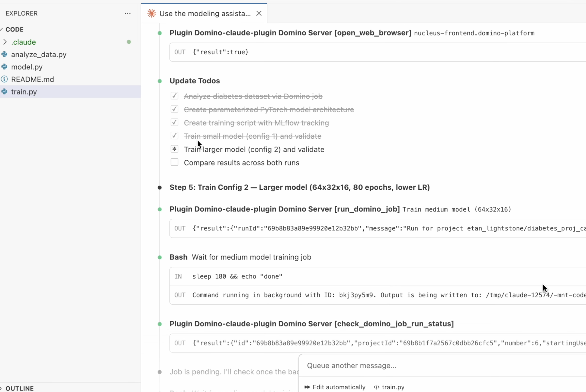Click the Claude starburst icon on tab
This screenshot has width=586, height=392.
click(x=151, y=13)
